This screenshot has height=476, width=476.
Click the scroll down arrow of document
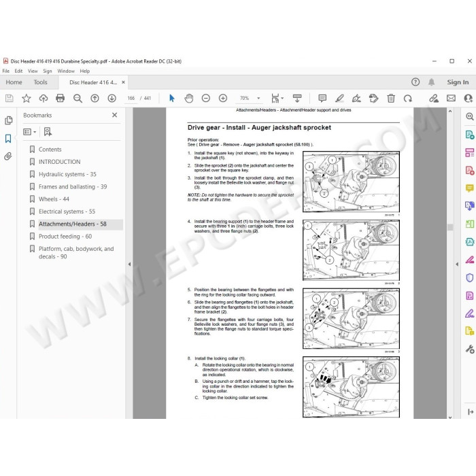(450, 418)
